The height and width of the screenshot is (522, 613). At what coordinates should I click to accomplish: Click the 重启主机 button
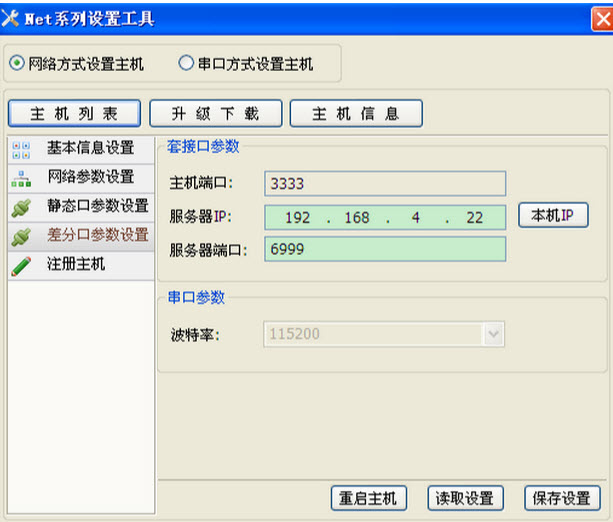tap(369, 498)
